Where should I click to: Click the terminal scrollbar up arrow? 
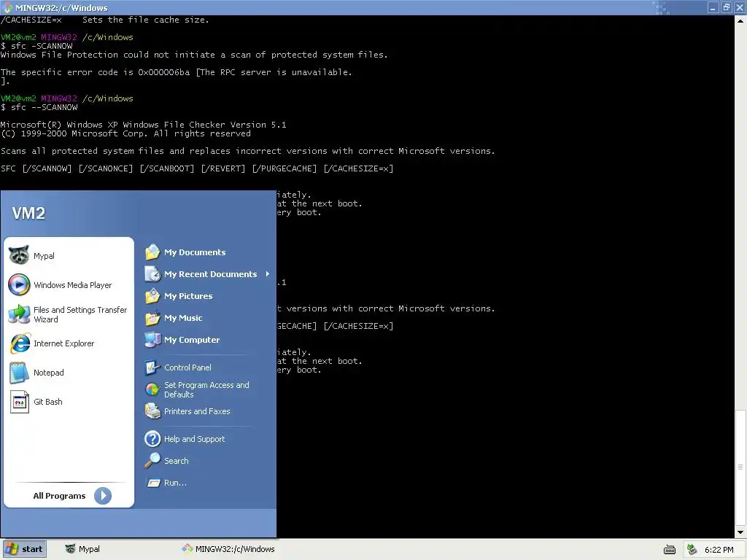[741, 21]
